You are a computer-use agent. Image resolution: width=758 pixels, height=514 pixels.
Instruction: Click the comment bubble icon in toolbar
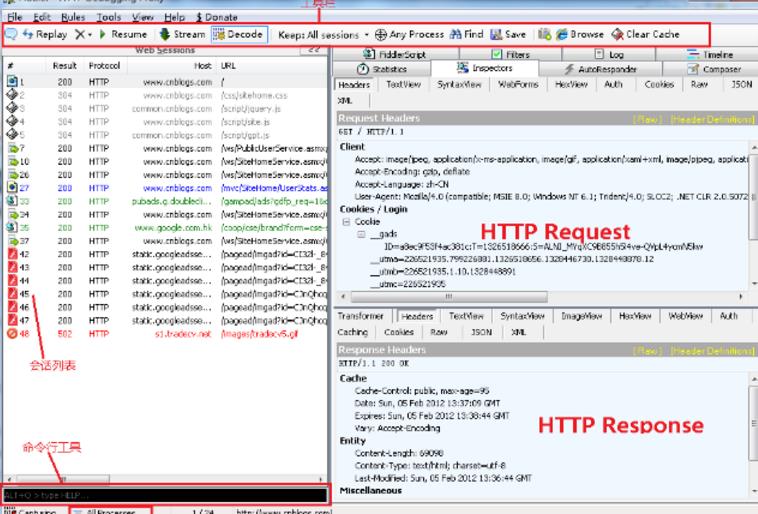pos(9,34)
